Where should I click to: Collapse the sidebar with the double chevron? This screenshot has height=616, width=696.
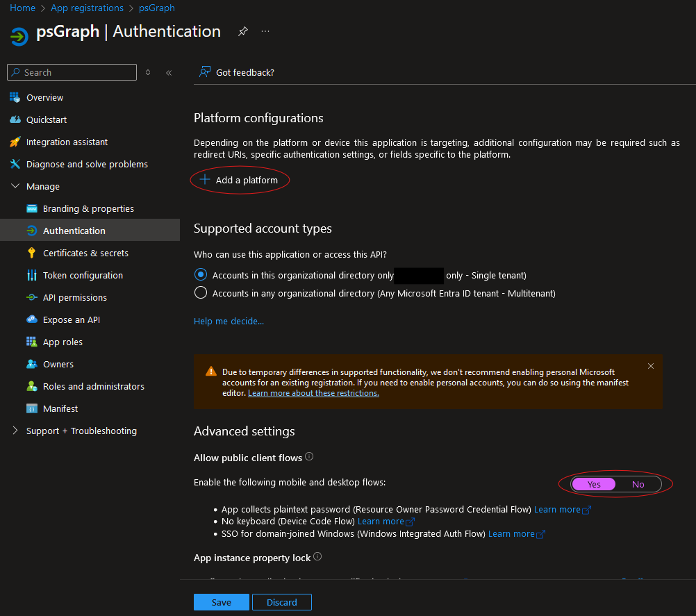click(169, 72)
